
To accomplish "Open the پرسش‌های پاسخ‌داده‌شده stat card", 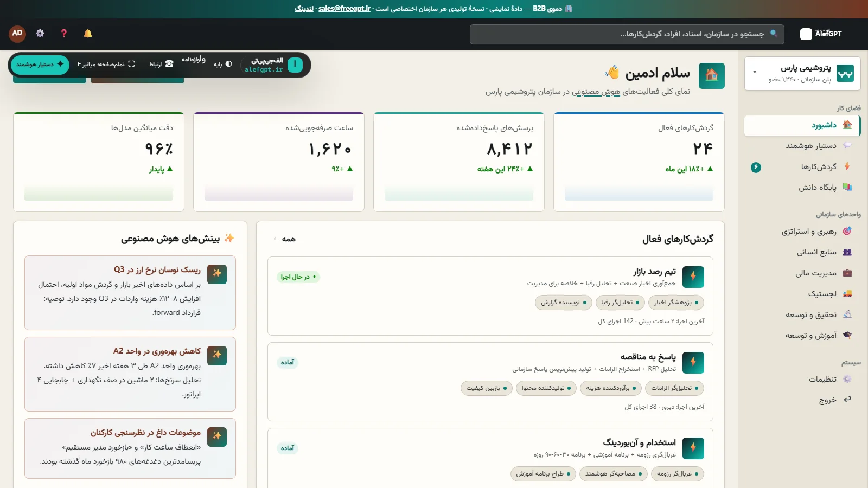I will click(x=459, y=162).
